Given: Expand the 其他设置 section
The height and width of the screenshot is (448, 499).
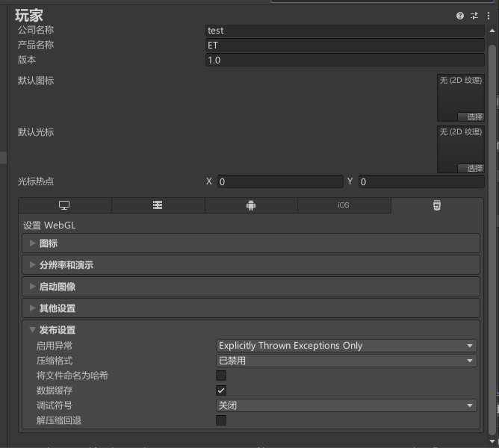Looking at the screenshot, I should click(251, 308).
